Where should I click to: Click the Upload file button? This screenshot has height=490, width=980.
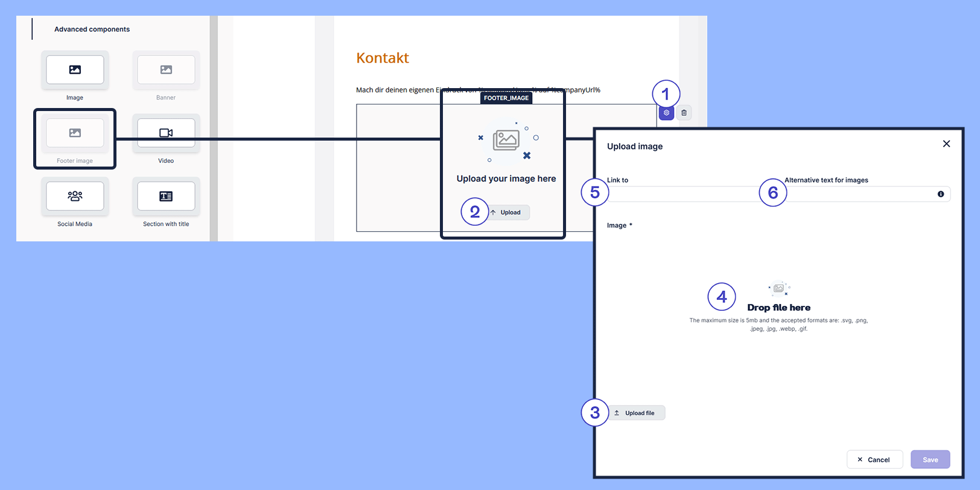point(636,413)
